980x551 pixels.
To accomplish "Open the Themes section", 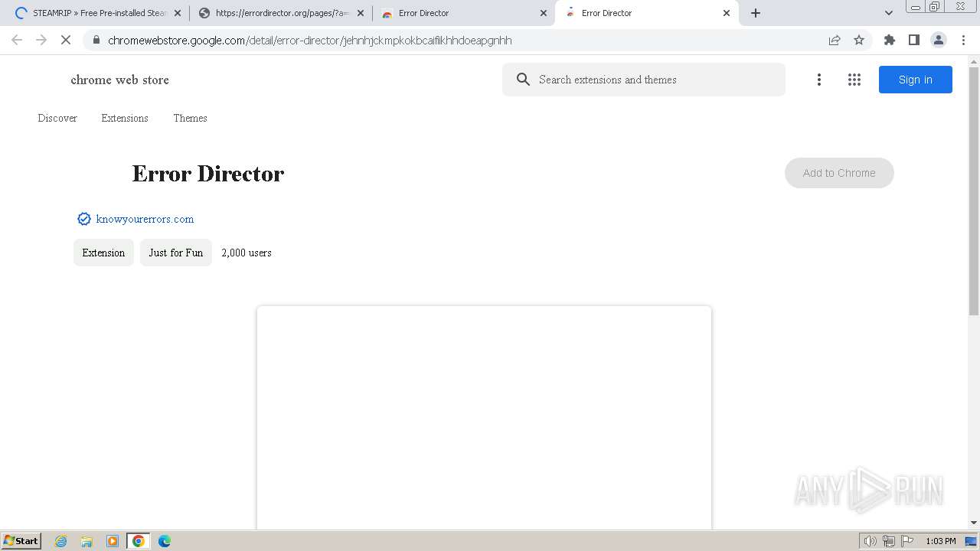I will tap(190, 118).
